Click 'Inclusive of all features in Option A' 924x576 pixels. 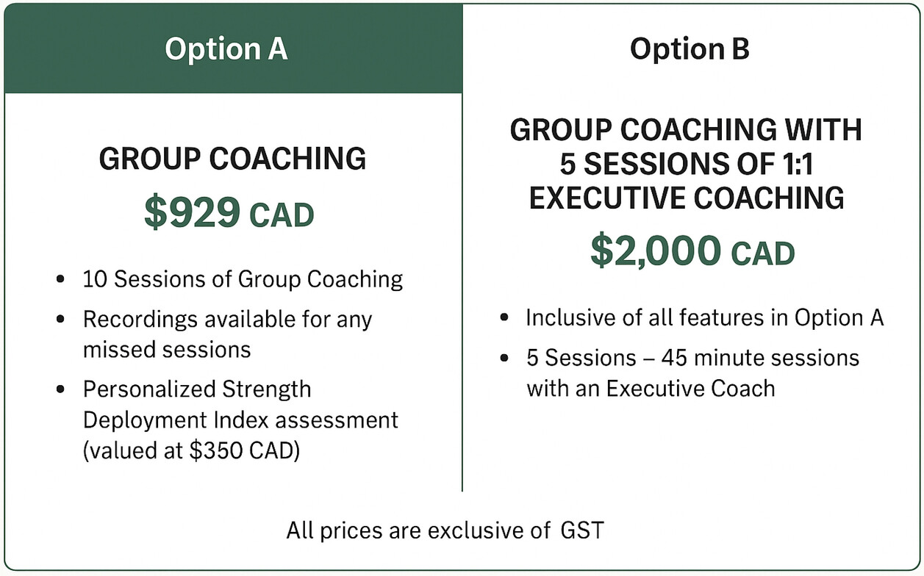(x=704, y=317)
